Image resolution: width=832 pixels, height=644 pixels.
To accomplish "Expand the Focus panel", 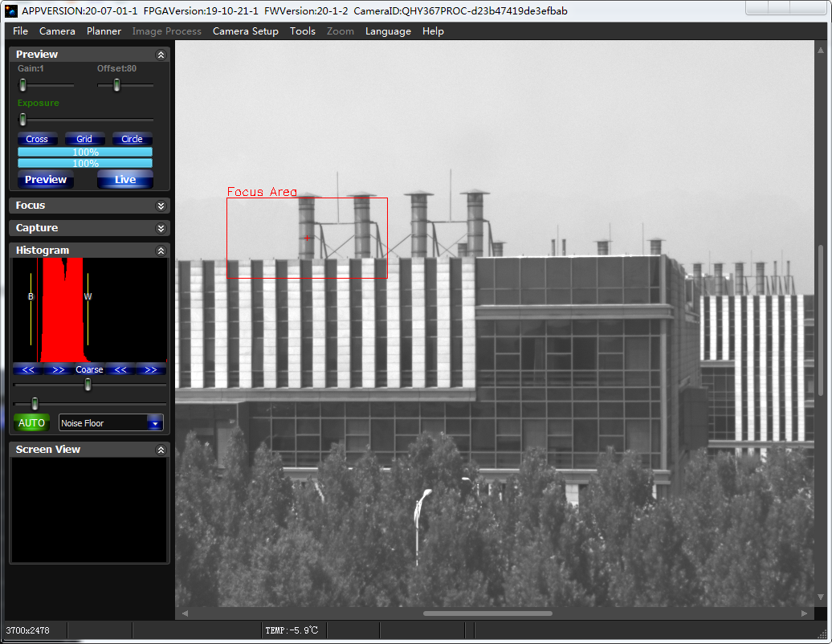I will pyautogui.click(x=161, y=206).
